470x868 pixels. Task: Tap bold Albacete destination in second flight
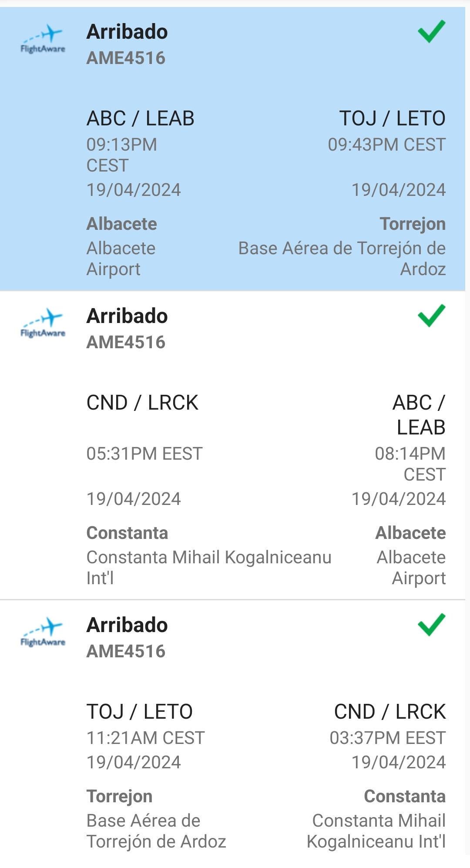pyautogui.click(x=410, y=533)
